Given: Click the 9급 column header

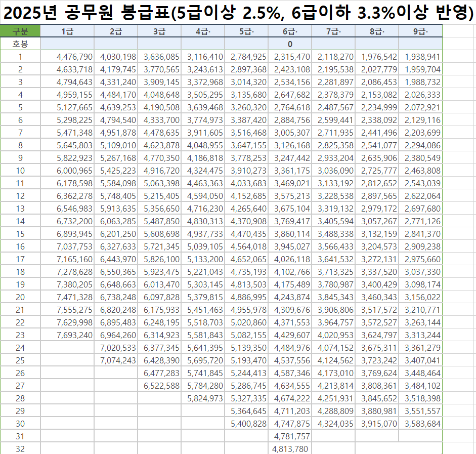Looking at the screenshot, I should tap(420, 31).
